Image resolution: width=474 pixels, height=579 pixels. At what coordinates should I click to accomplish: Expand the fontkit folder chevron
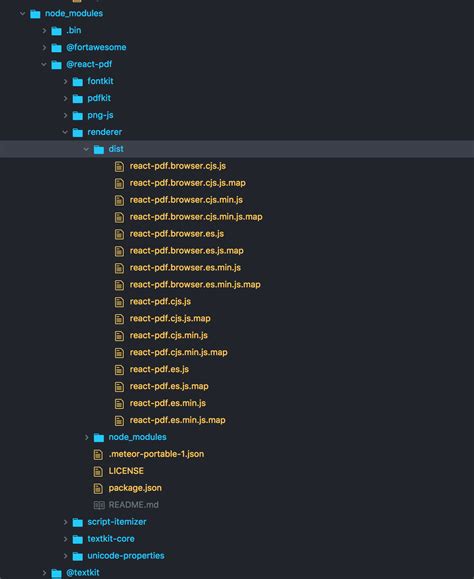tap(65, 82)
